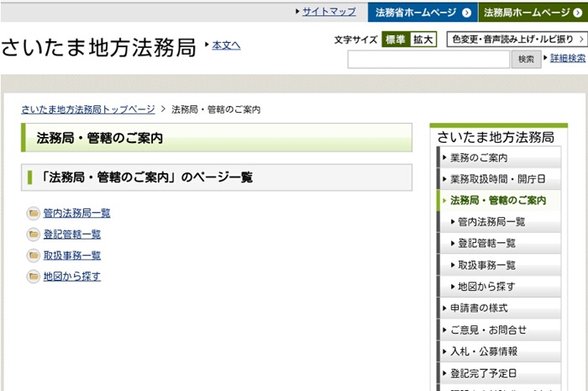Viewport: 588px width, 391px height.
Task: Open 管内法務局一覧 link in main list
Action: point(77,213)
